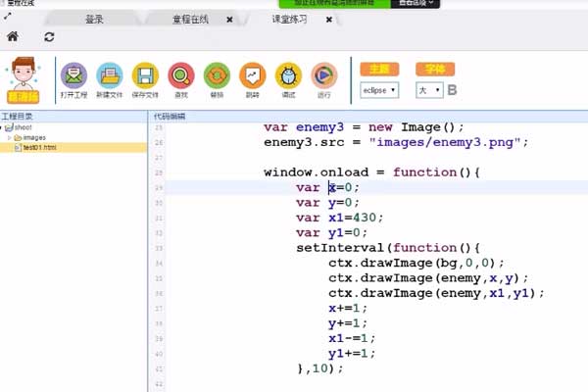Run the code with 运行 icon
588x392 pixels.
(x=323, y=76)
